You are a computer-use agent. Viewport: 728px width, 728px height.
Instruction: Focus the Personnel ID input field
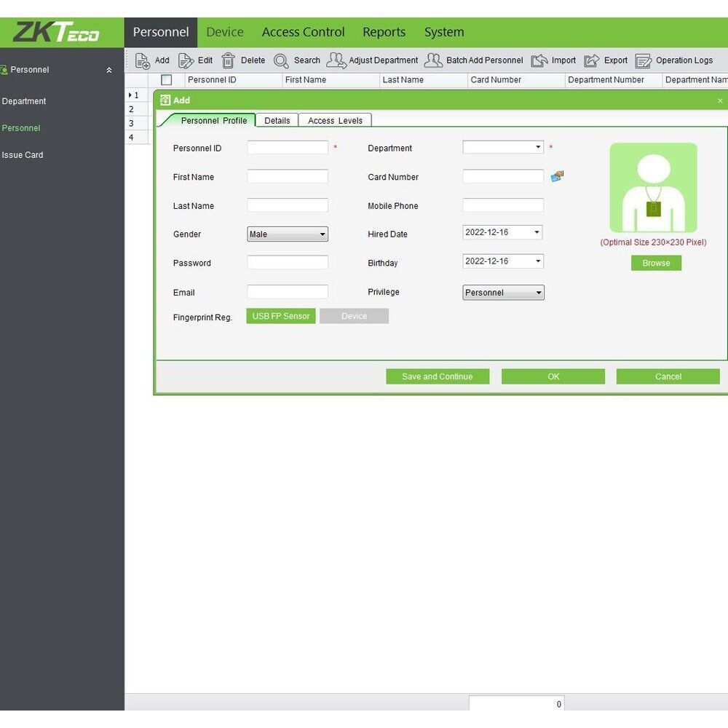[x=288, y=148]
